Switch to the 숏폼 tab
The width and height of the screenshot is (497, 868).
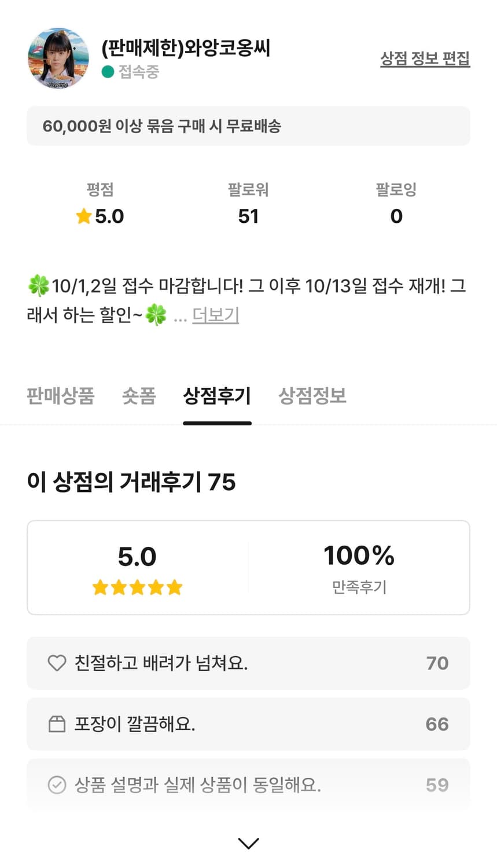pyautogui.click(x=139, y=396)
